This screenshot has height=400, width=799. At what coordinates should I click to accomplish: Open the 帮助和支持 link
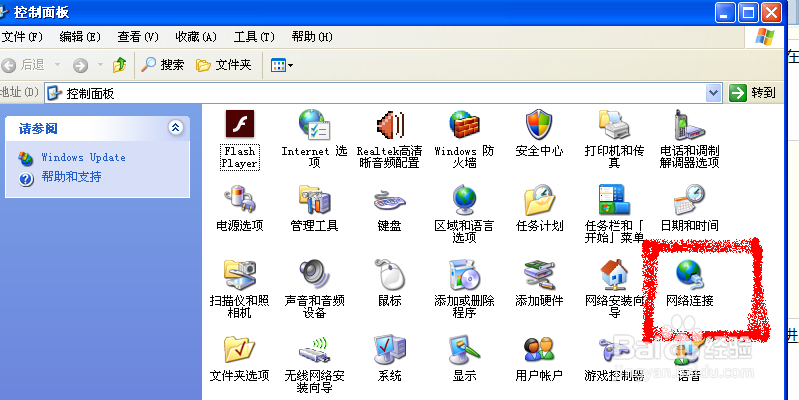pyautogui.click(x=71, y=177)
